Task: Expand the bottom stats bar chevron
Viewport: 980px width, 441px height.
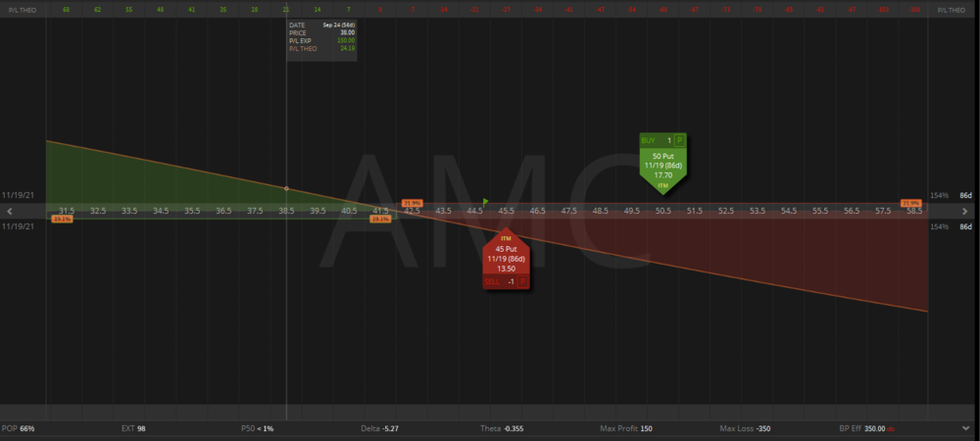Action: (x=967, y=429)
